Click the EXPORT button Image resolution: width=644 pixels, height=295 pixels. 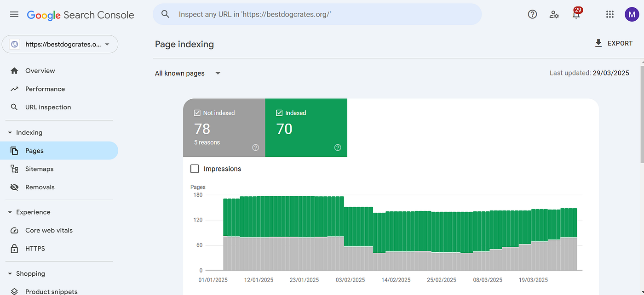click(x=614, y=43)
